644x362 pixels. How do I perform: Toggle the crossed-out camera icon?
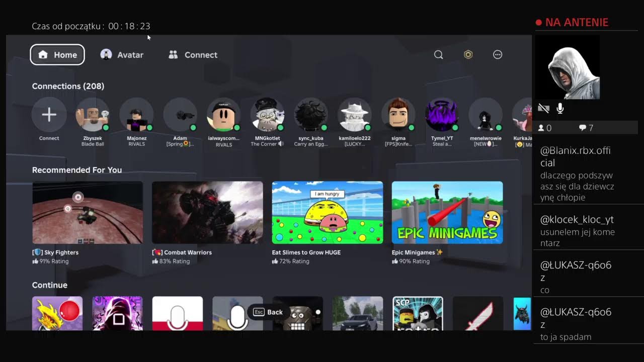[543, 108]
